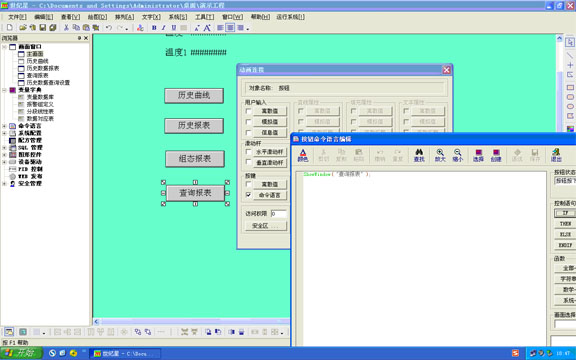Click the Open folder toolbar icon

click(23, 28)
